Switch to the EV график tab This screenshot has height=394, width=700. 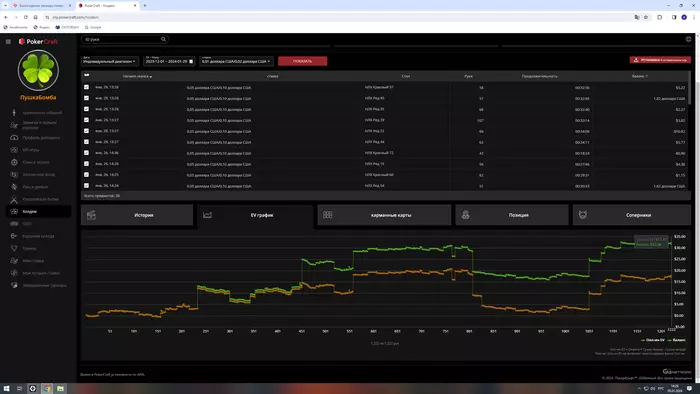[x=255, y=215]
